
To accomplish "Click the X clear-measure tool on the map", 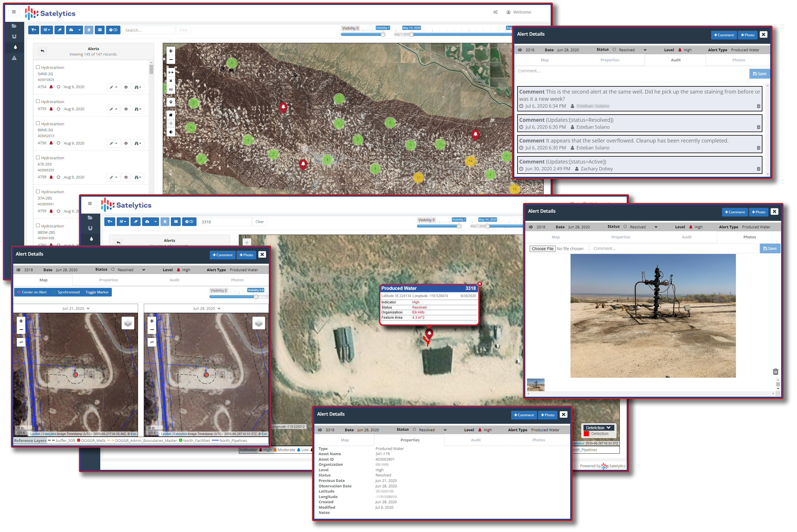I will point(171,81).
